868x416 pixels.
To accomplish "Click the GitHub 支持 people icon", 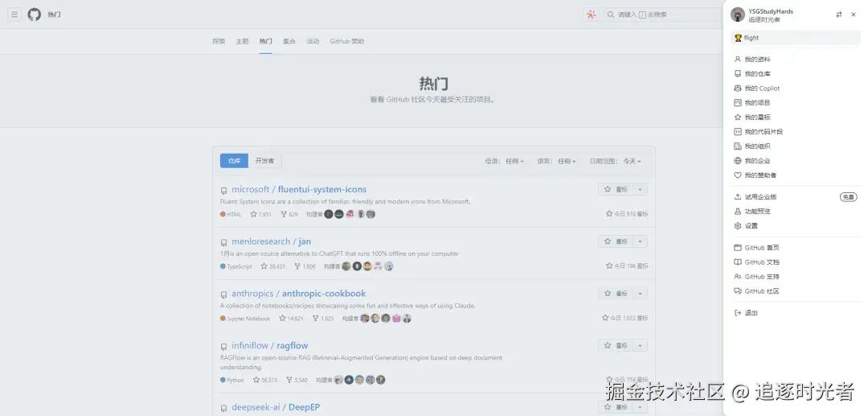I will point(737,277).
